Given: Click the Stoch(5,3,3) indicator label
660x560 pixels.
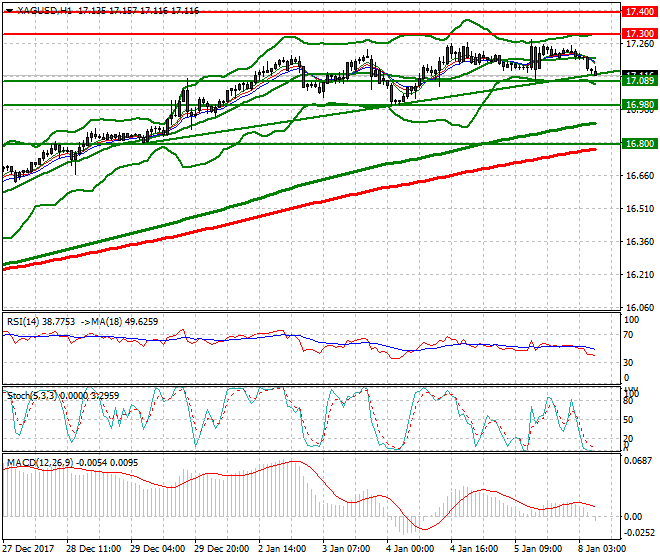Looking at the screenshot, I should click(x=32, y=396).
